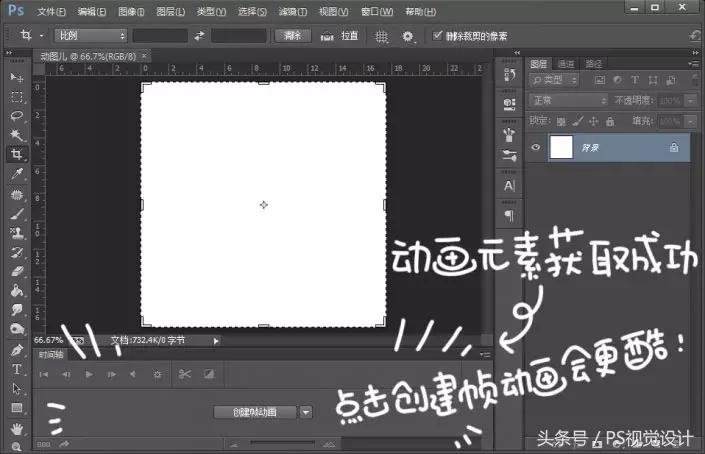
Task: Click the 拉直 straighten tool
Action: [x=339, y=36]
